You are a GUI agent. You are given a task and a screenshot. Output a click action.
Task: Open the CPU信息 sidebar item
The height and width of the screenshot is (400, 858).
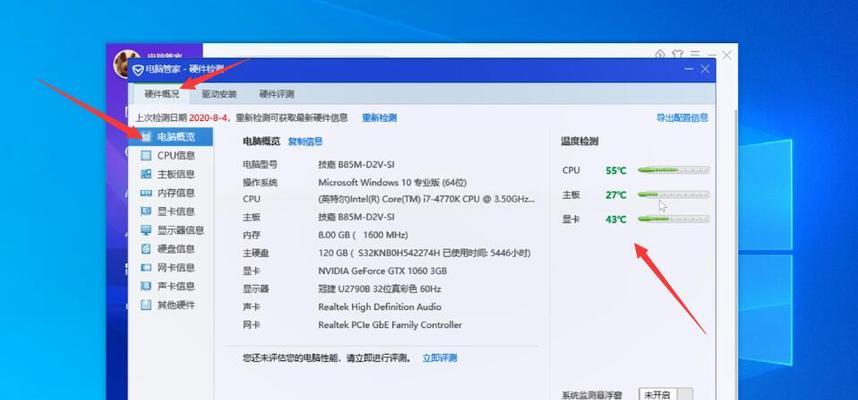pyautogui.click(x=170, y=155)
